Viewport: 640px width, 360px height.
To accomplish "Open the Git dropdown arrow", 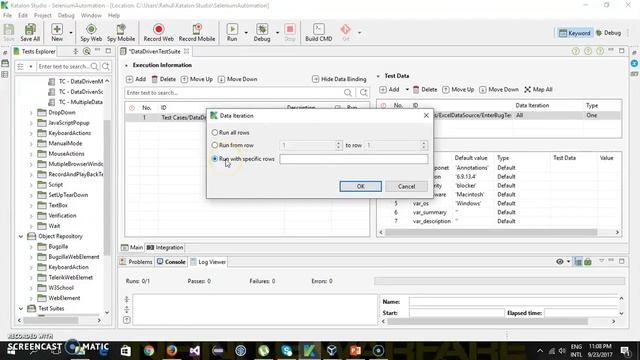I will point(359,33).
